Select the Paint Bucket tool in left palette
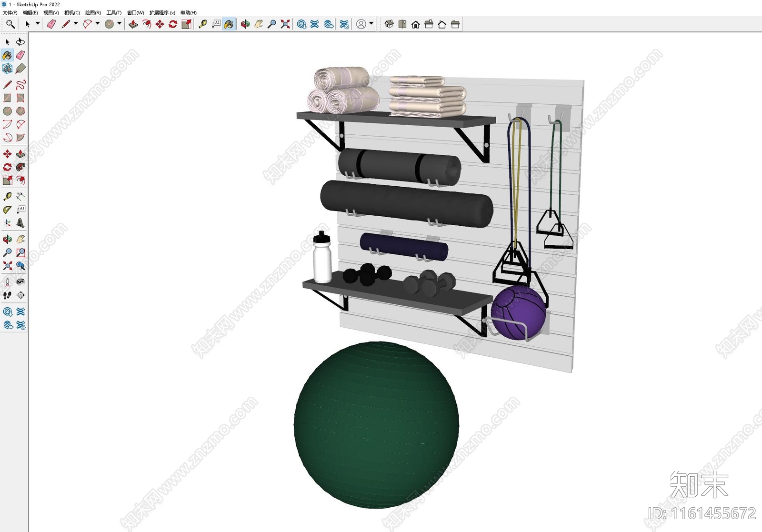The height and width of the screenshot is (532, 762). click(7, 55)
